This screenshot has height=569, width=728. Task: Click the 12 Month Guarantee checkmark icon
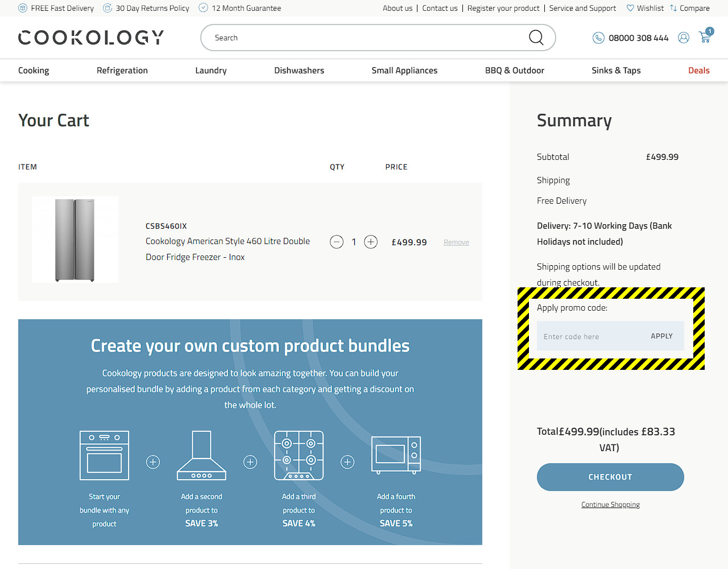tap(203, 8)
